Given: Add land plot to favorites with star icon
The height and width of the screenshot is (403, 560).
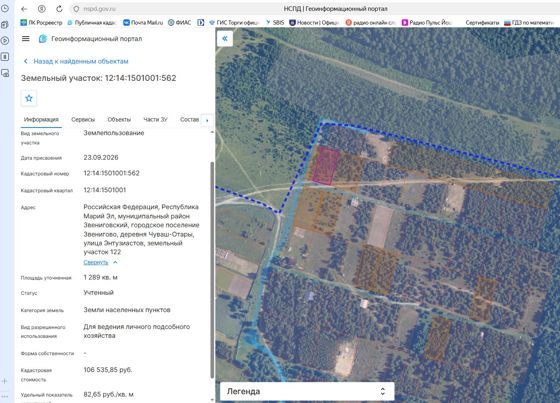Looking at the screenshot, I should pyautogui.click(x=29, y=98).
